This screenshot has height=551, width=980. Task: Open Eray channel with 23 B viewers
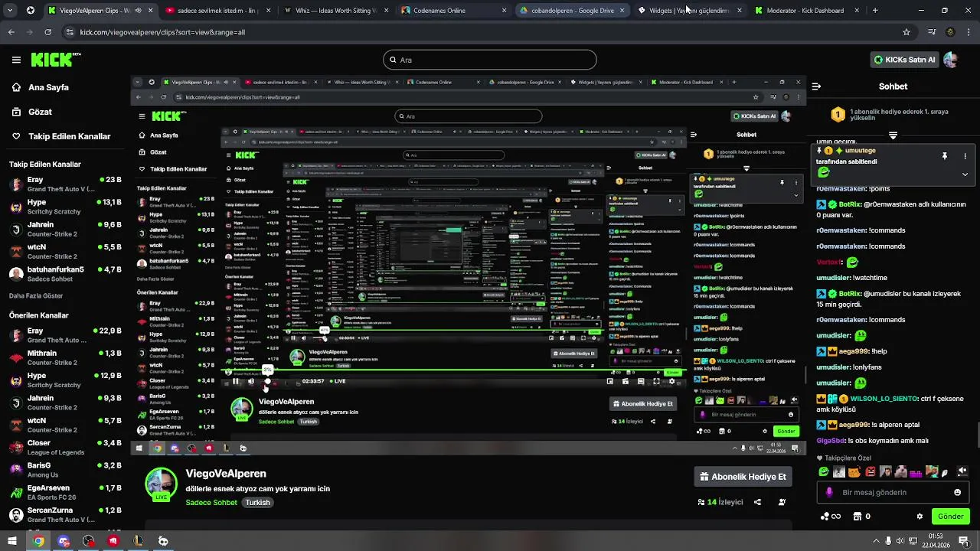65,184
